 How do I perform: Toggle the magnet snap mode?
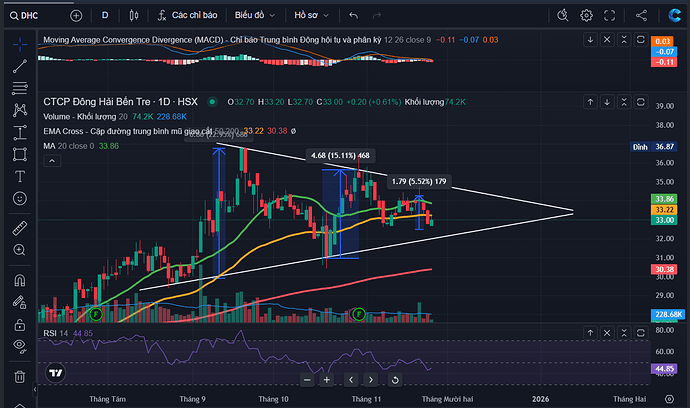pos(20,280)
